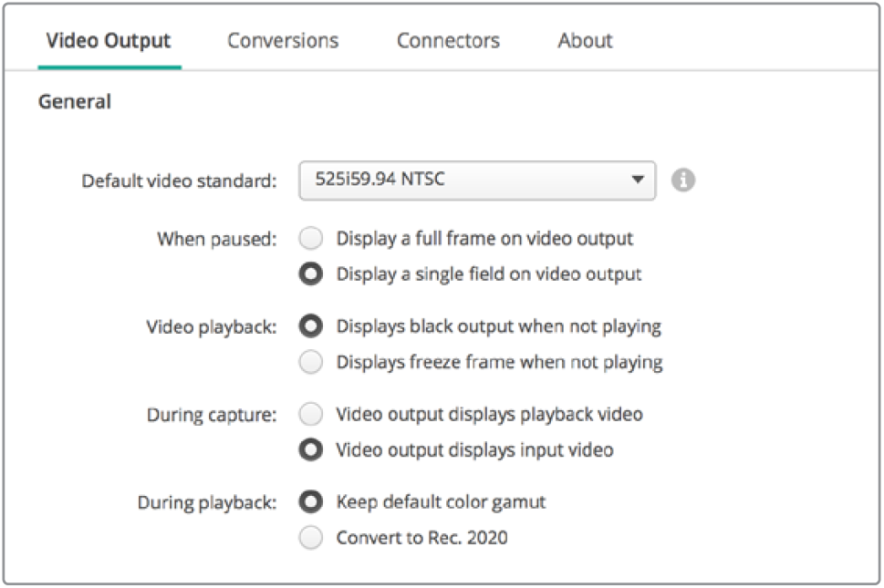Click the "When paused:" label
The image size is (884, 588).
click(216, 240)
